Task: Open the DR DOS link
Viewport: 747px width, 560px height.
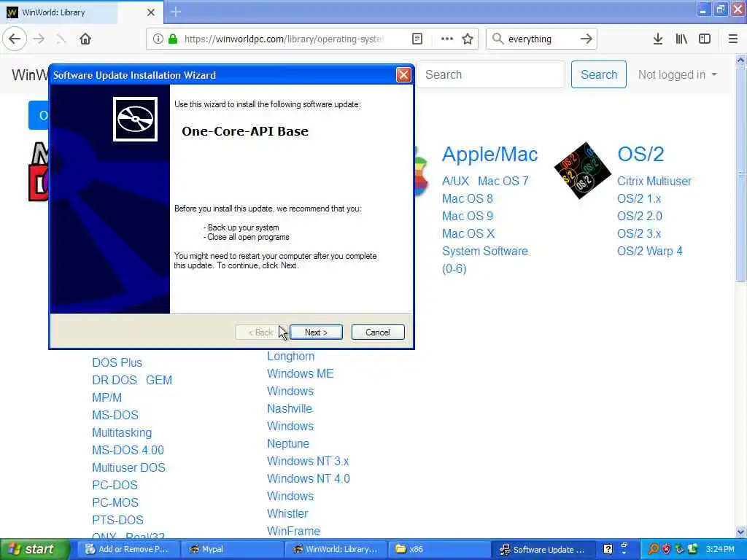Action: pyautogui.click(x=115, y=380)
